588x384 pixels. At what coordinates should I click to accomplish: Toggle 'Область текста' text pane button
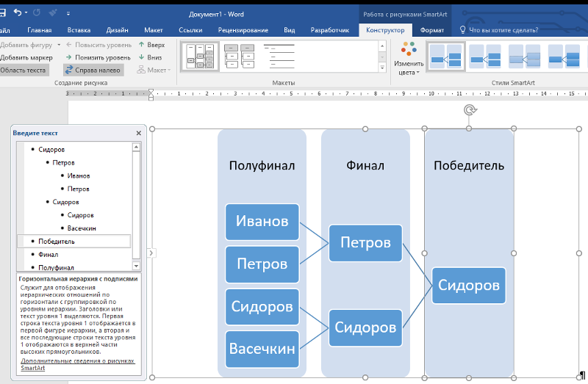pyautogui.click(x=24, y=70)
